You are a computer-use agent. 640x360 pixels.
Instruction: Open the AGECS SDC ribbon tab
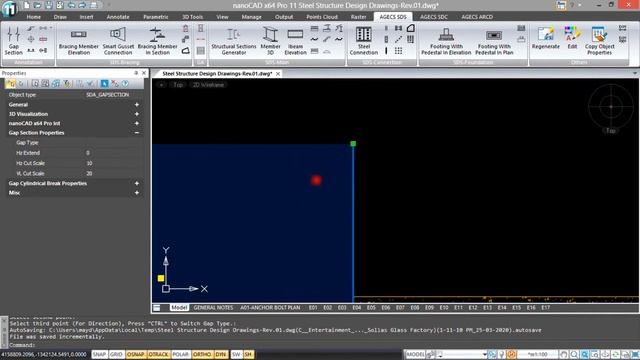(434, 17)
